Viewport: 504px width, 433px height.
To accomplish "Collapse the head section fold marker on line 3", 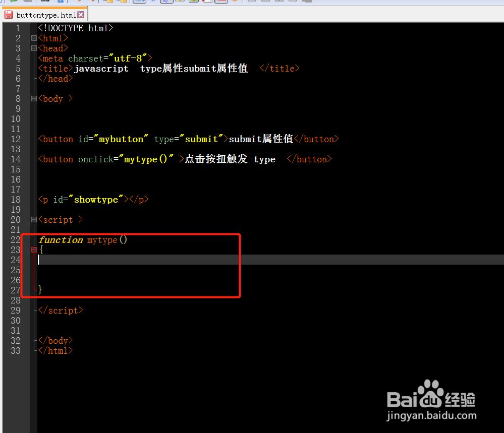I will click(x=34, y=48).
